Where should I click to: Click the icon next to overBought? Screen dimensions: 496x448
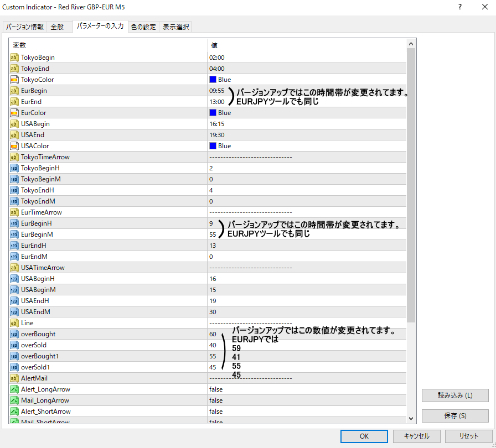(x=14, y=334)
